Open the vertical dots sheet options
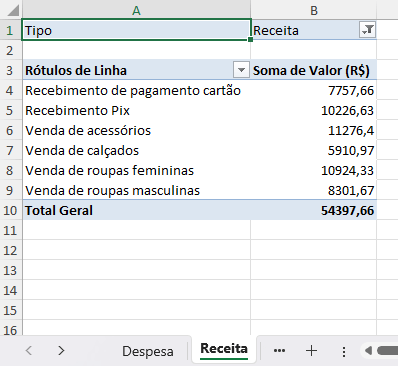This screenshot has width=398, height=366. tap(344, 351)
